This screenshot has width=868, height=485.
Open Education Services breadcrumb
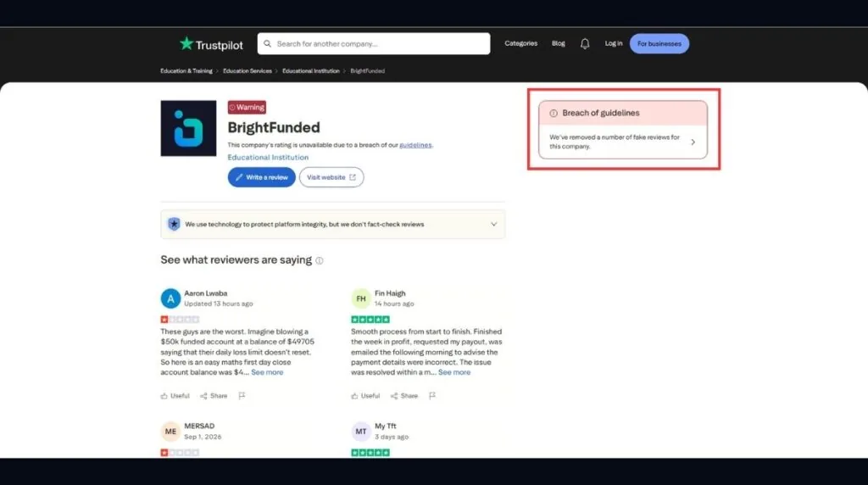248,71
